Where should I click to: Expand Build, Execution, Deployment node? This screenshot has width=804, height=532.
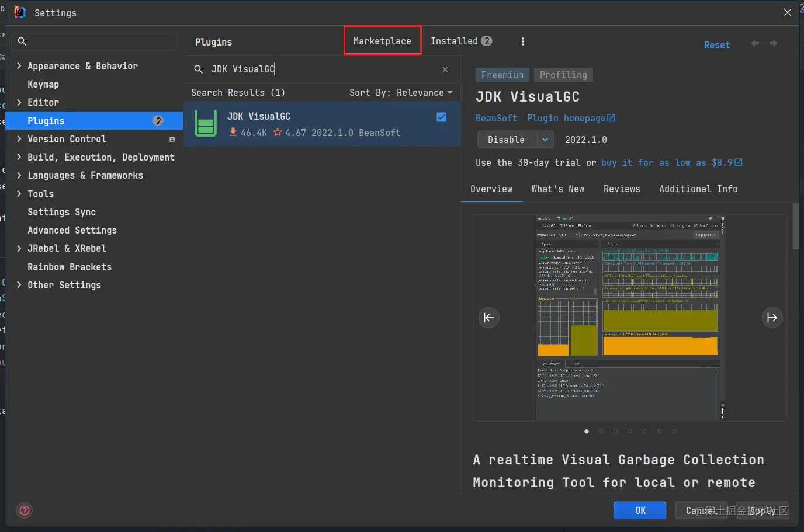tap(19, 157)
